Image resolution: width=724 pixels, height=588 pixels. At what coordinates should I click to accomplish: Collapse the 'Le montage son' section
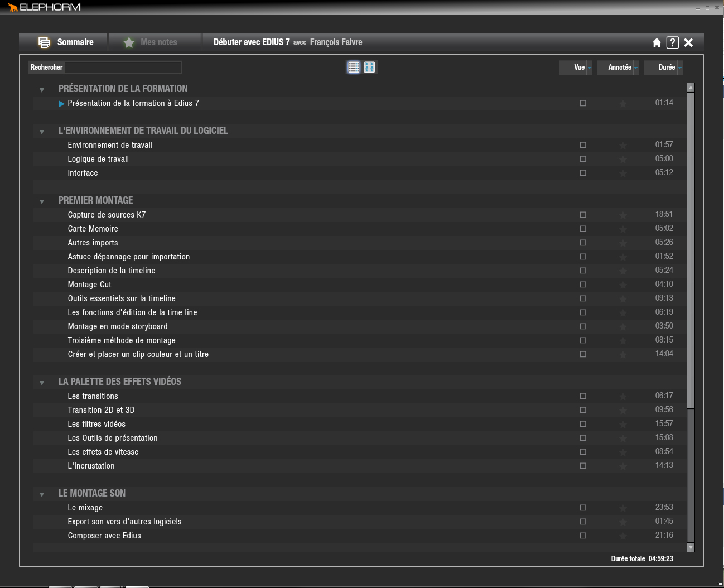[x=42, y=494]
